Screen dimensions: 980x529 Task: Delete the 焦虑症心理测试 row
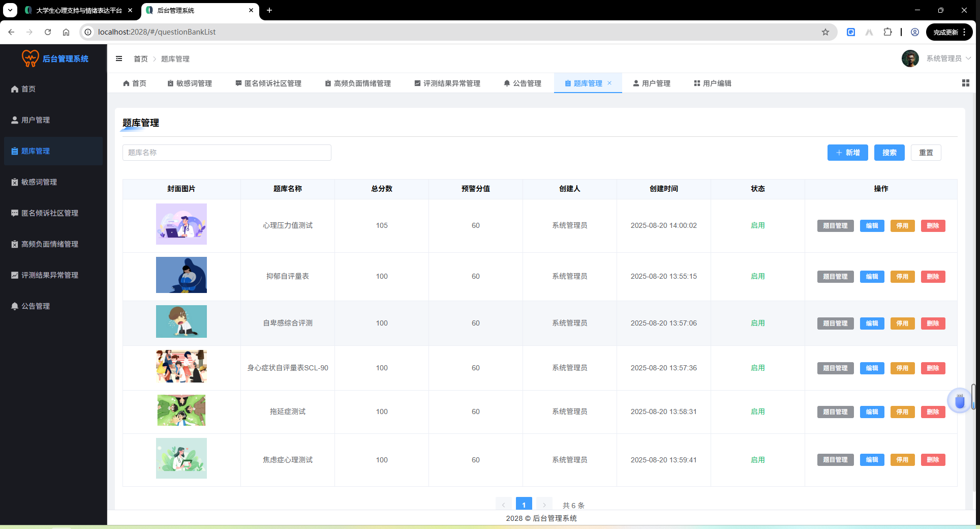tap(933, 460)
